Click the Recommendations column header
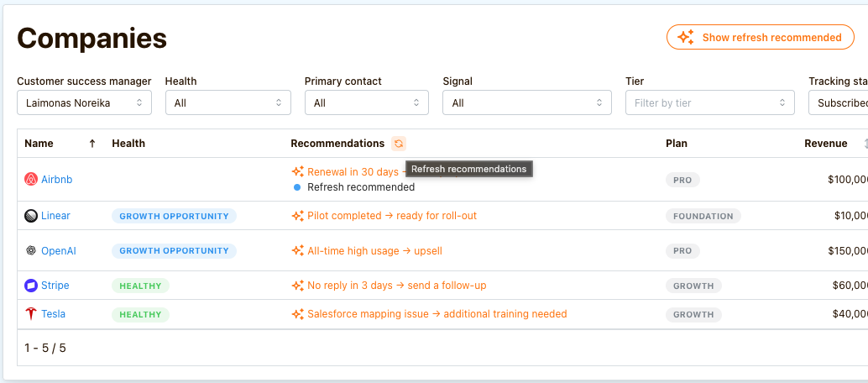Viewport: 868px width, 383px height. point(337,144)
